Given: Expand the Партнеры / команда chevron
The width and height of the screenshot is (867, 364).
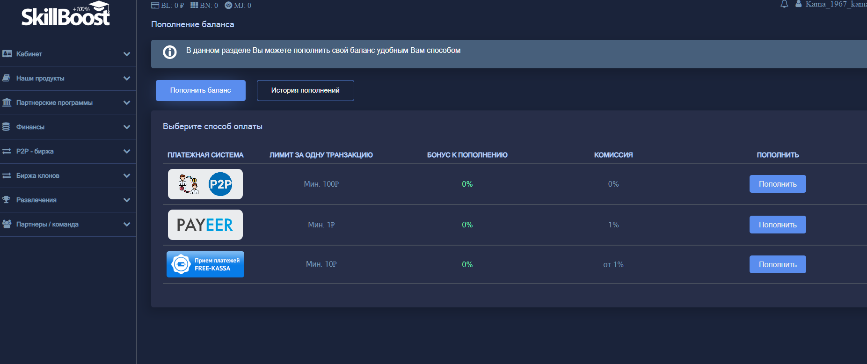Looking at the screenshot, I should [x=127, y=225].
